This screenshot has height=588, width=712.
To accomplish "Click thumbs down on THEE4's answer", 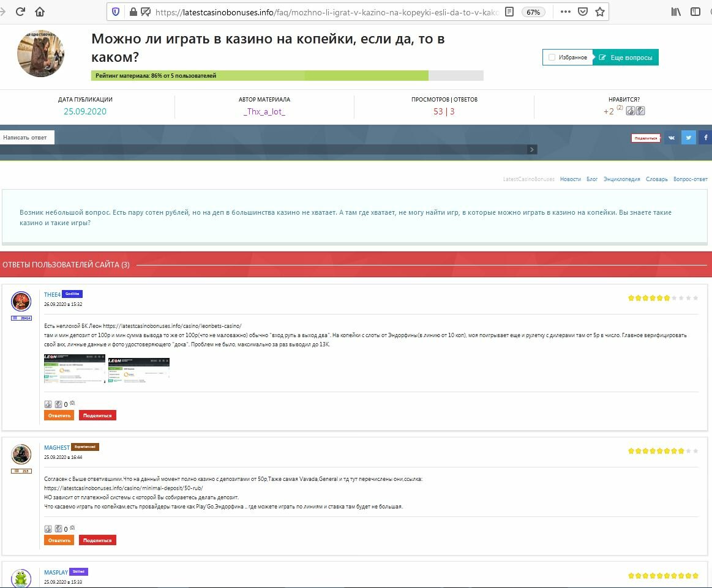I will pyautogui.click(x=58, y=404).
